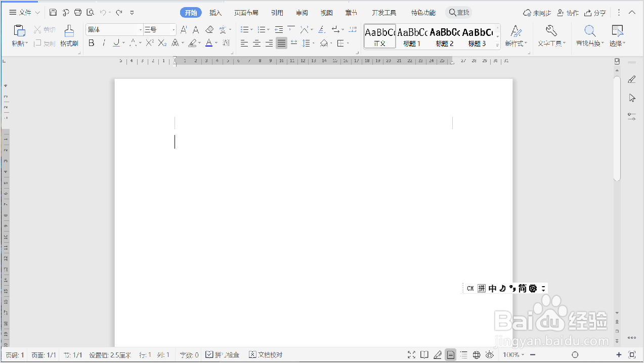
Task: Toggle align left paragraph button
Action: click(x=244, y=43)
